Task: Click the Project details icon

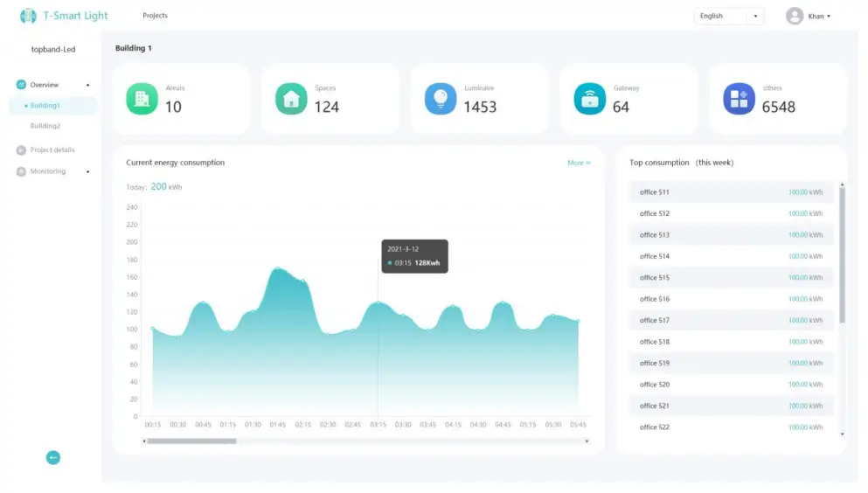Action: click(21, 150)
